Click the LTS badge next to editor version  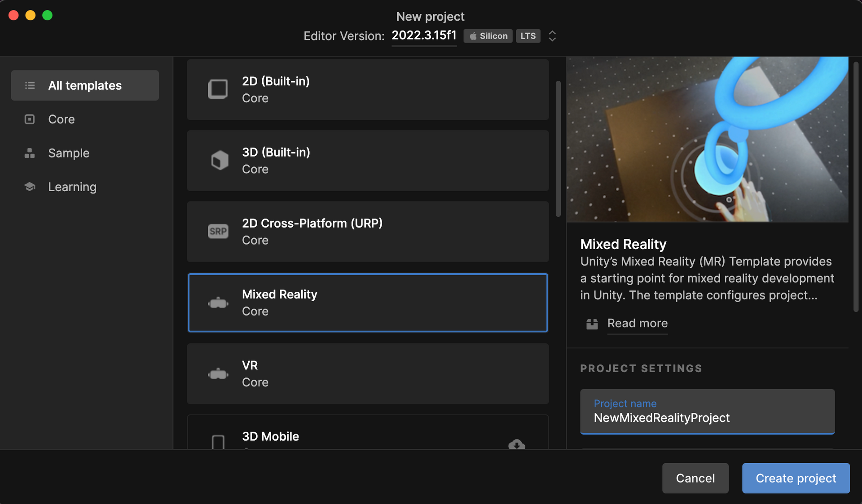[528, 36]
